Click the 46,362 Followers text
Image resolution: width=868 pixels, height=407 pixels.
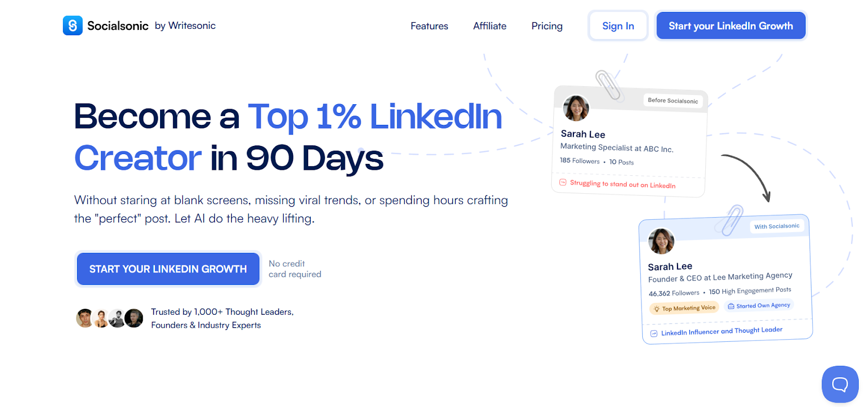pyautogui.click(x=674, y=293)
